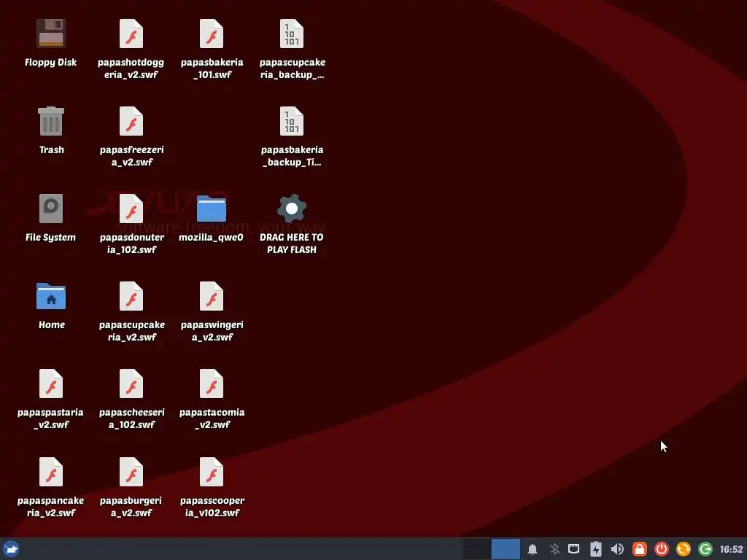Click the Bluetooth tray icon
The width and height of the screenshot is (747, 560).
pos(554,550)
